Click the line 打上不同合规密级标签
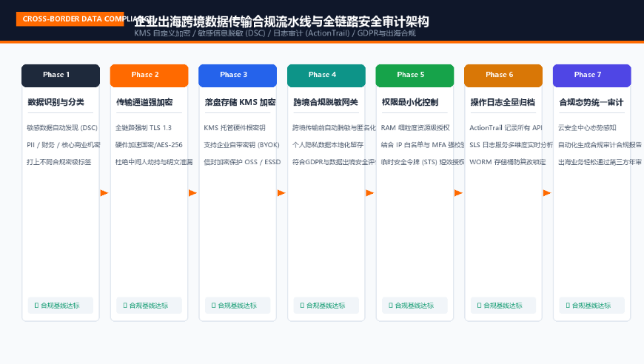The height and width of the screenshot is (364, 644). 58,162
